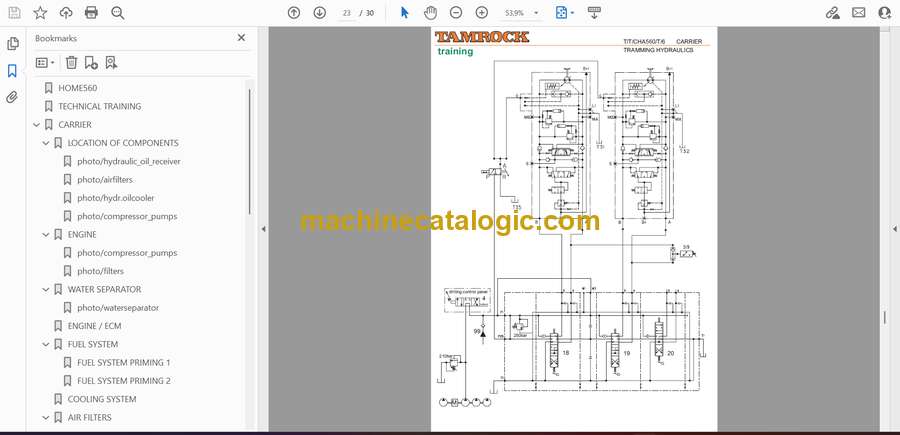
Task: Activate the Hand pan tool
Action: click(x=430, y=13)
